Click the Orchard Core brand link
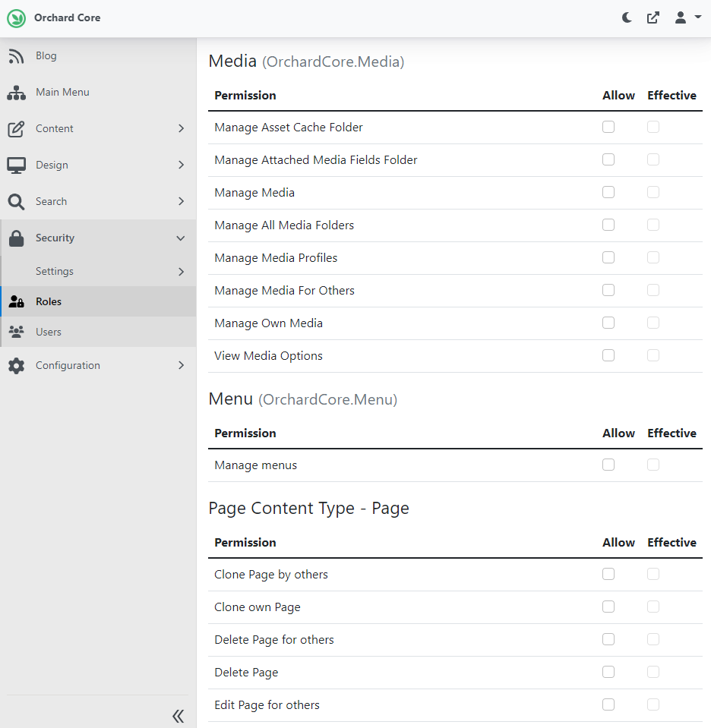Image resolution: width=711 pixels, height=728 pixels. [x=68, y=17]
